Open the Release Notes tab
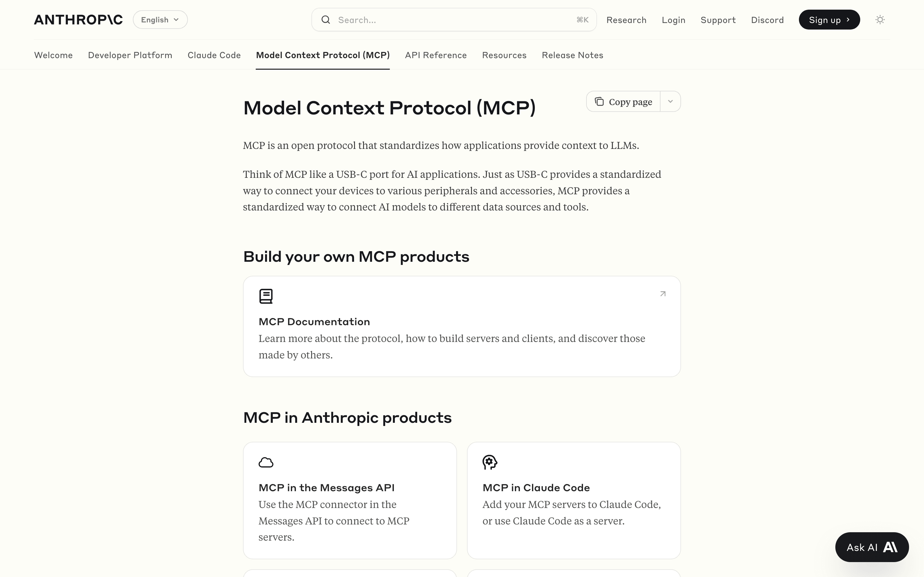924x577 pixels. coord(572,55)
